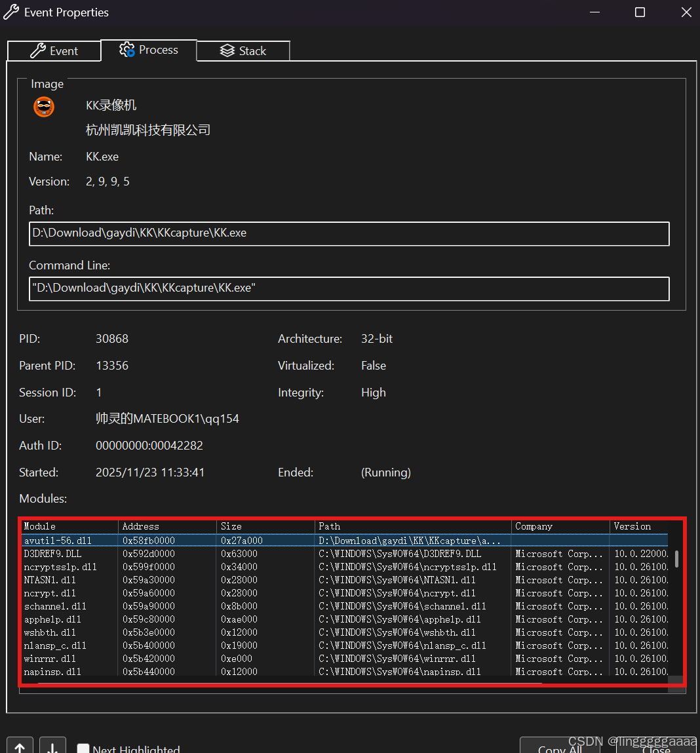Minimize the Event Properties window

594,12
